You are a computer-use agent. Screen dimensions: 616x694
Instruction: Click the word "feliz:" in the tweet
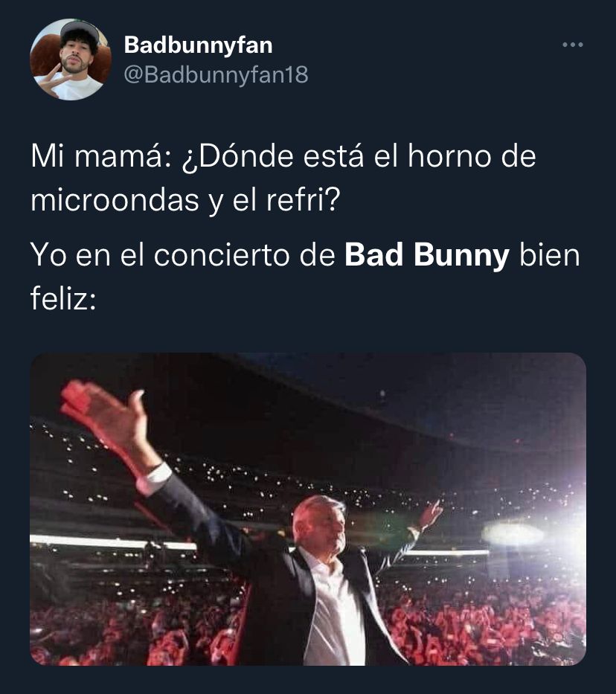(x=63, y=299)
